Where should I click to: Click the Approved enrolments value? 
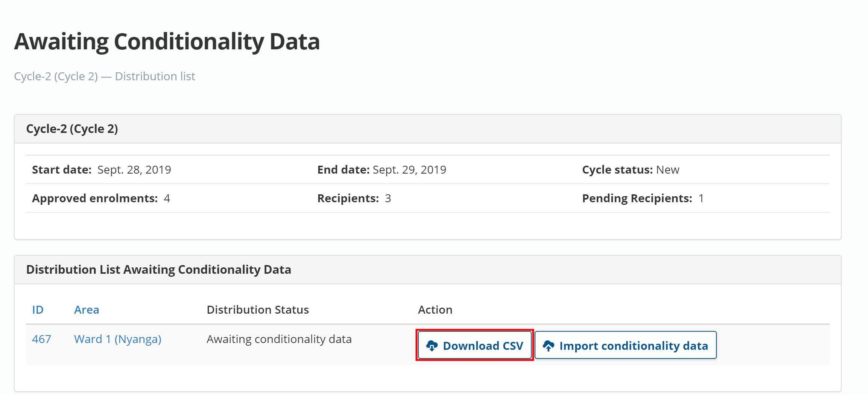click(x=167, y=198)
